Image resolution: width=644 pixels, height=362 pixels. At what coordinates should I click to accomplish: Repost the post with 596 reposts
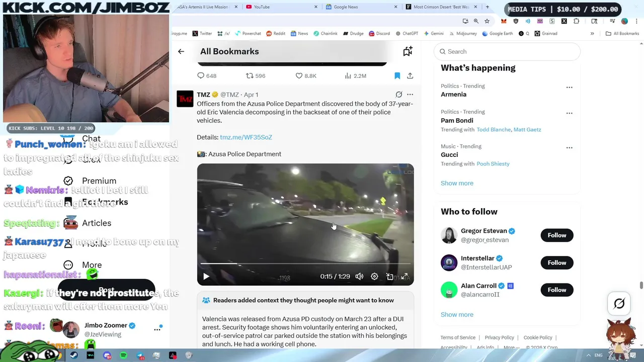[x=250, y=76]
